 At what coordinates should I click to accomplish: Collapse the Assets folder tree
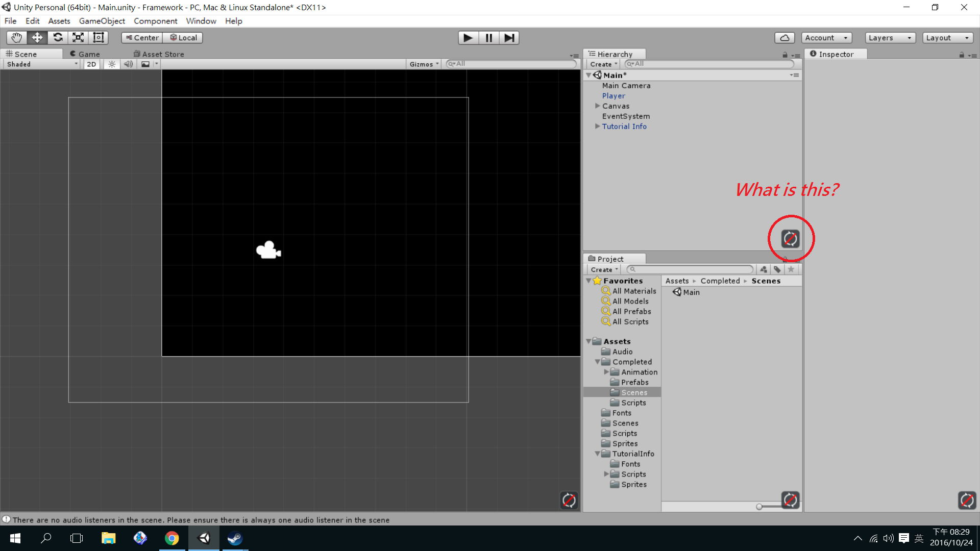589,341
